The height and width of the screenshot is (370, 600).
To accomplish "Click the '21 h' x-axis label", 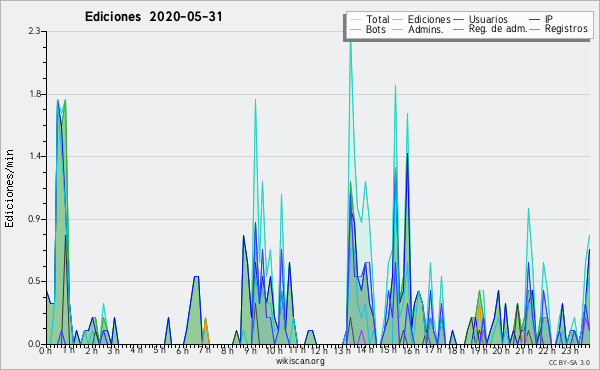I will tap(523, 351).
